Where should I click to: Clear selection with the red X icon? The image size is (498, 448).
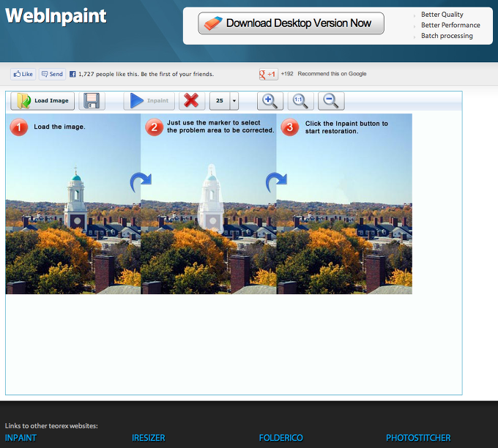[x=191, y=101]
